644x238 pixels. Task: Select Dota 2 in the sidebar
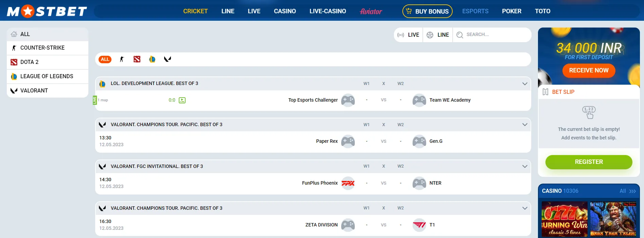pyautogui.click(x=48, y=62)
